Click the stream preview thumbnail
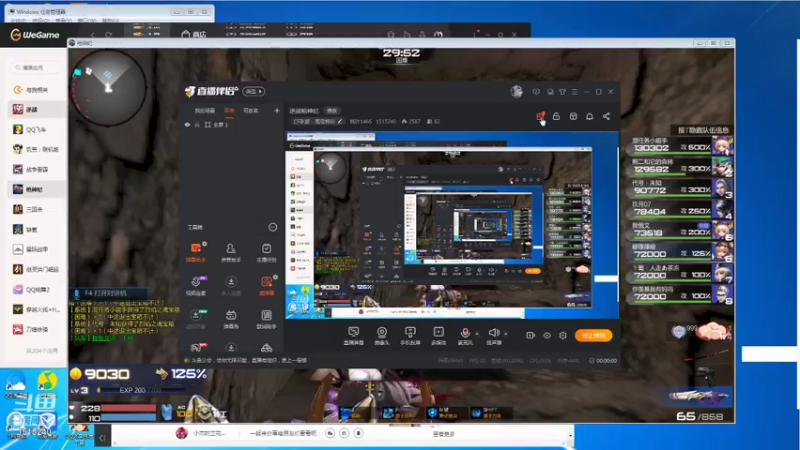Viewport: 800px width, 450px height. pos(452,225)
